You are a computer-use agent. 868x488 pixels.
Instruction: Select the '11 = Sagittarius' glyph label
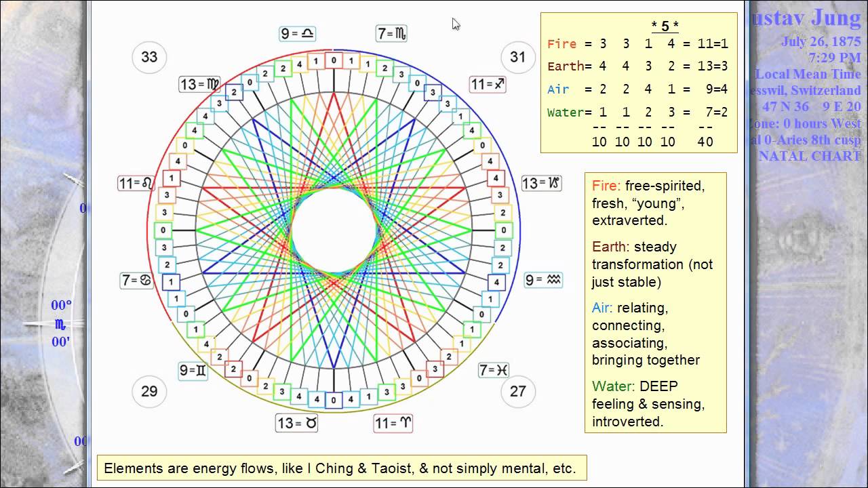click(x=488, y=84)
